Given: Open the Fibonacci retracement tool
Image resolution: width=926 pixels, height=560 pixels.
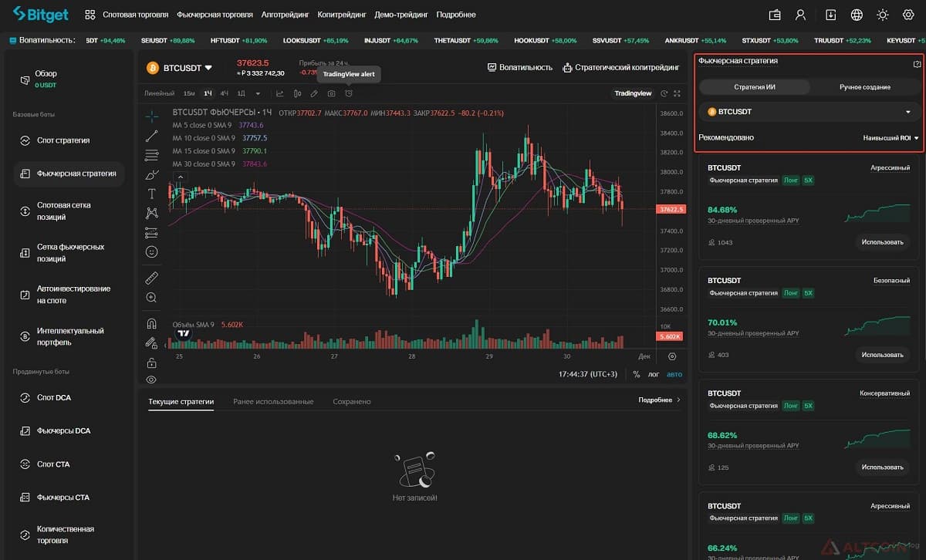Looking at the screenshot, I should [151, 155].
